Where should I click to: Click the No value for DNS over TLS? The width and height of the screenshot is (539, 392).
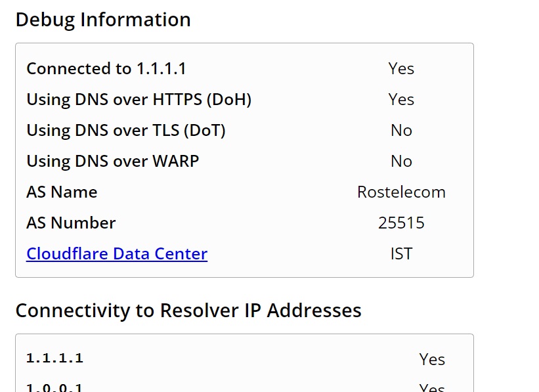coord(401,130)
